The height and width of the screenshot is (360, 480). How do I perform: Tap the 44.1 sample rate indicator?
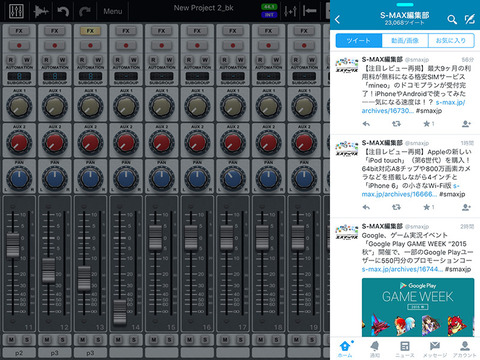point(269,7)
